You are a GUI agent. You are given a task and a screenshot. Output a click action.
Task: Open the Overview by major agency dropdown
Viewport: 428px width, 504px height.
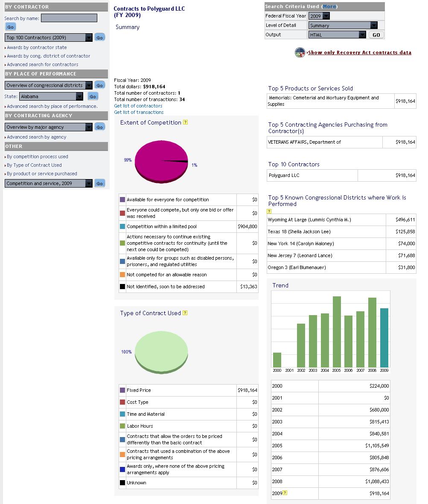click(49, 127)
